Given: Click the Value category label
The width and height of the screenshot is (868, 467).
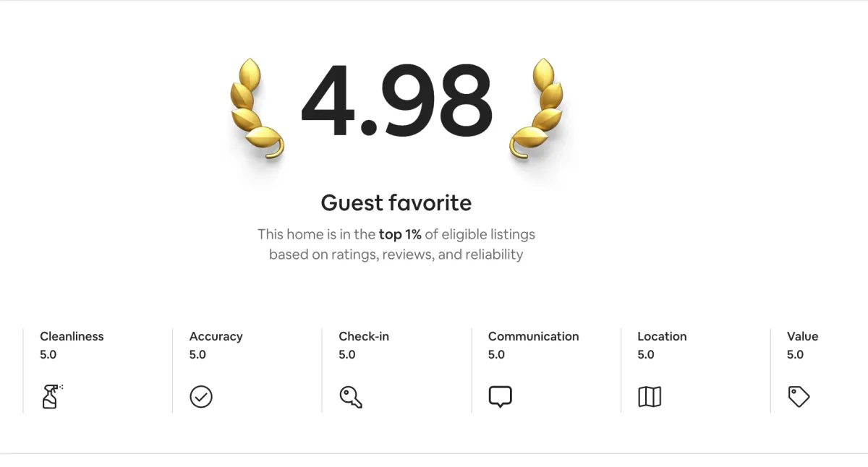Looking at the screenshot, I should tap(802, 336).
